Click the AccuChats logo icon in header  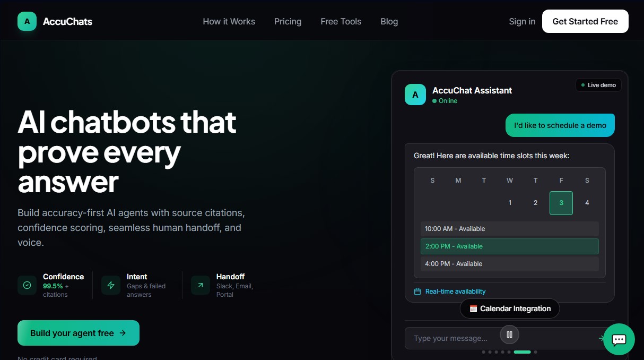27,21
